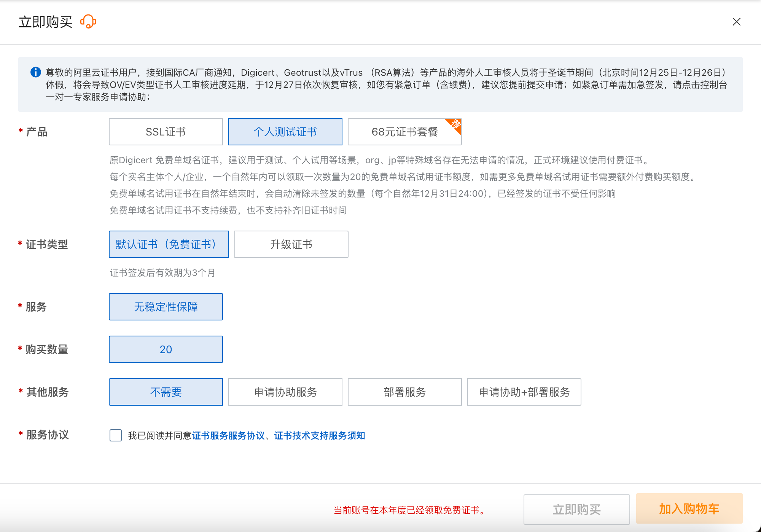761x532 pixels.
Task: Click the orange recommended corner badge
Action: pyautogui.click(x=455, y=124)
